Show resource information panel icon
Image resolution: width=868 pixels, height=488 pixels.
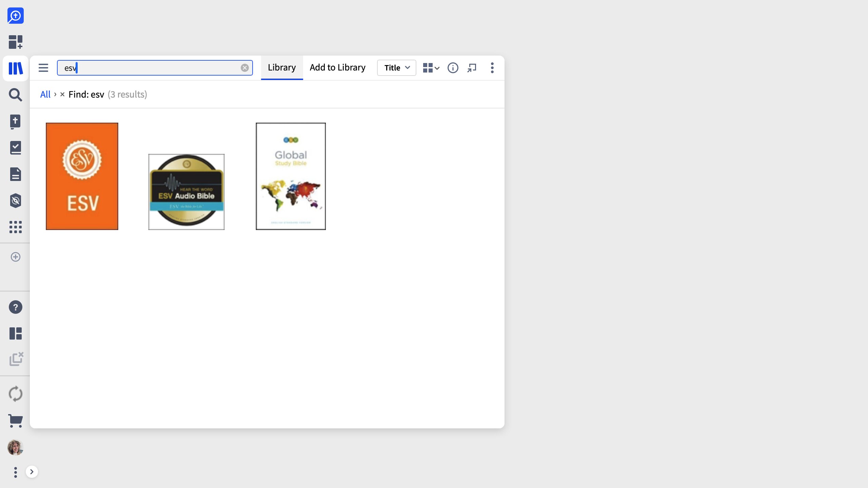[x=453, y=68]
